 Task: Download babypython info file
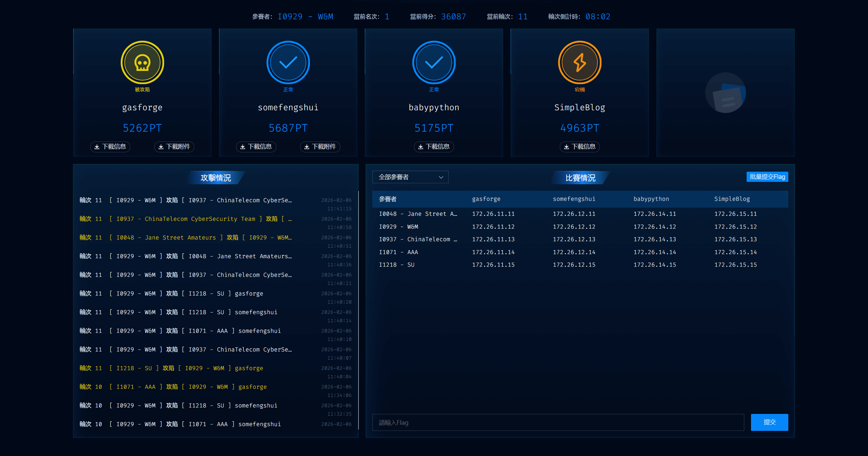coord(434,147)
